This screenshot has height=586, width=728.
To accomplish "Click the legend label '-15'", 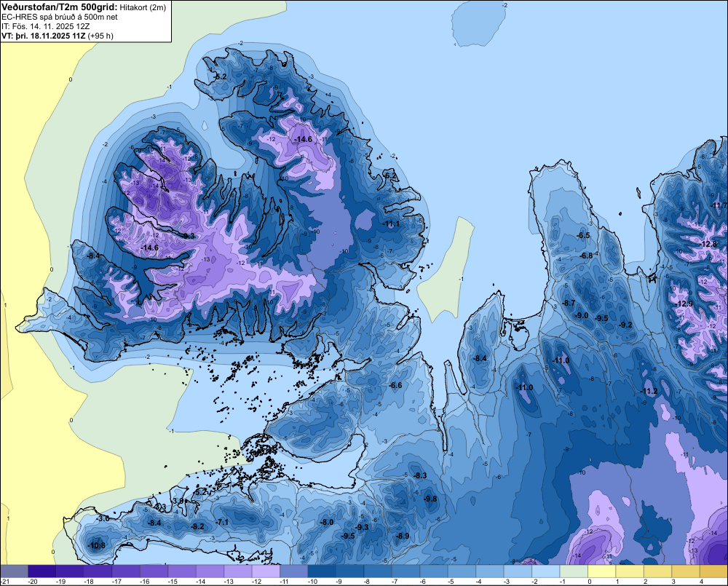I will (x=173, y=582).
